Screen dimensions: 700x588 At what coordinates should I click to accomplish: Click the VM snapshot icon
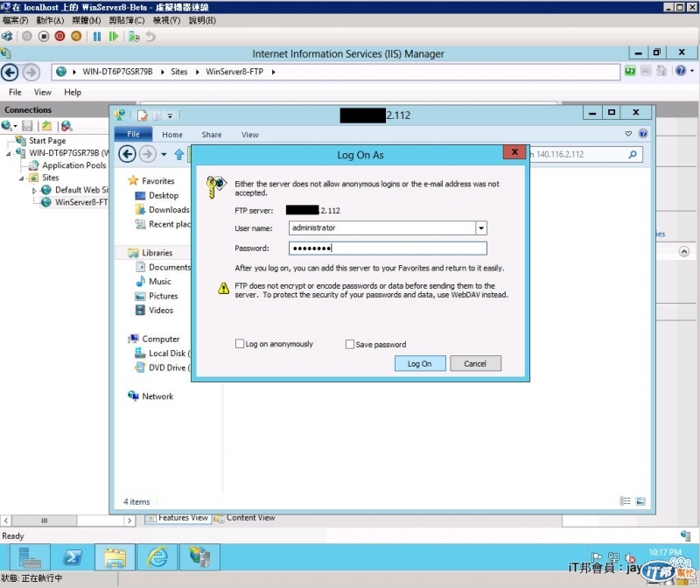[x=134, y=37]
